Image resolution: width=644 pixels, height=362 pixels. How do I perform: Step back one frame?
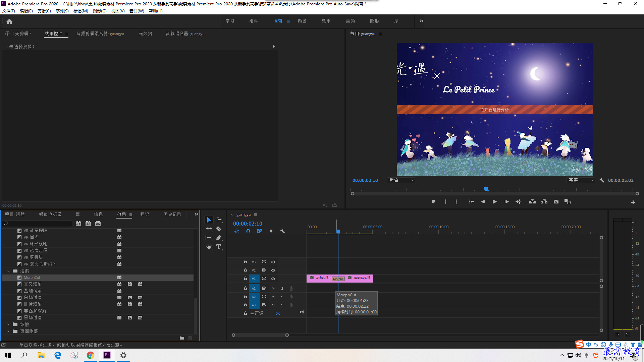pos(483,202)
